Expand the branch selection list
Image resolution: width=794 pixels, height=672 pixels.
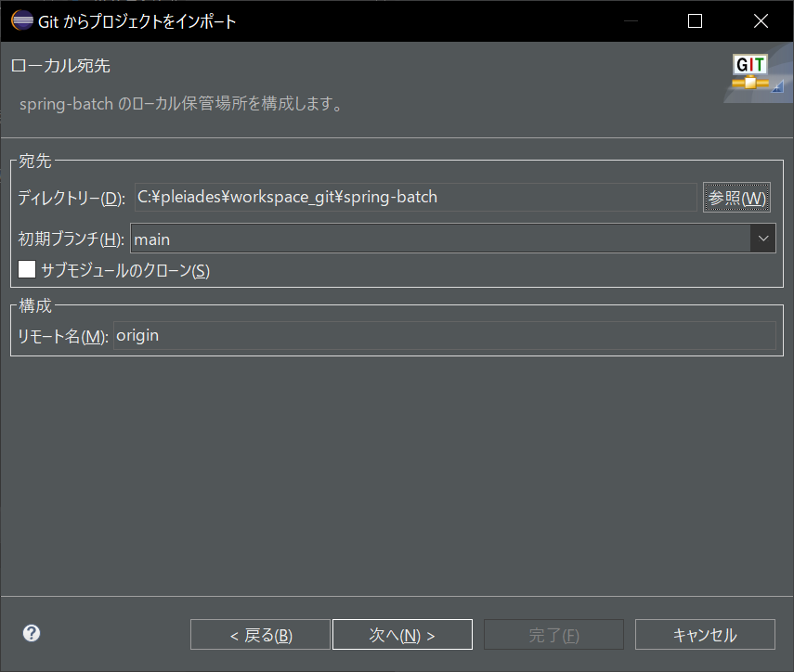pos(762,238)
